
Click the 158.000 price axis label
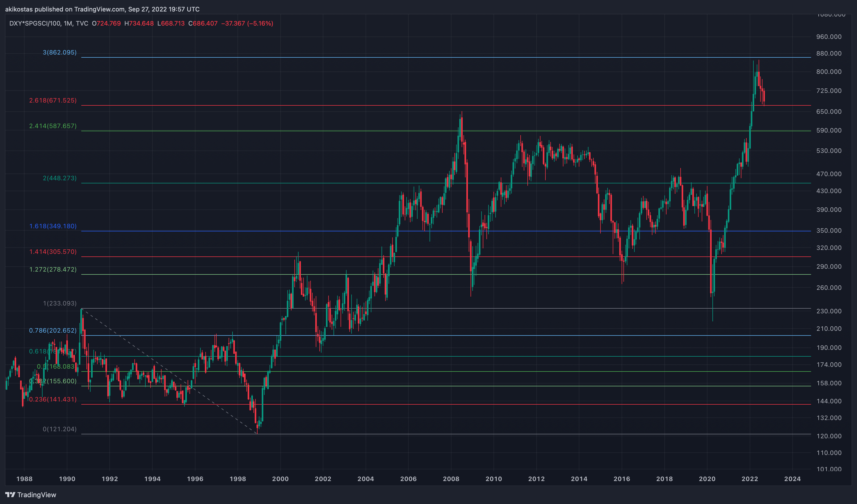(x=829, y=383)
